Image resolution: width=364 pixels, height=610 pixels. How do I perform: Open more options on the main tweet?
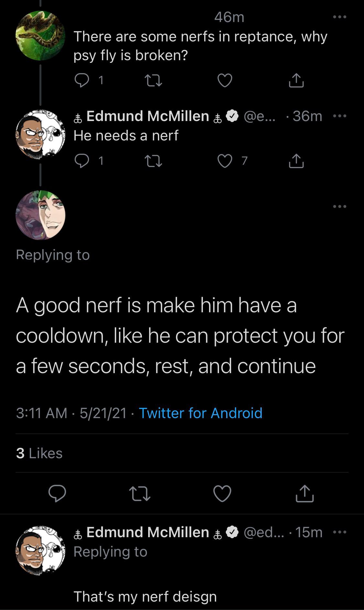point(340,206)
